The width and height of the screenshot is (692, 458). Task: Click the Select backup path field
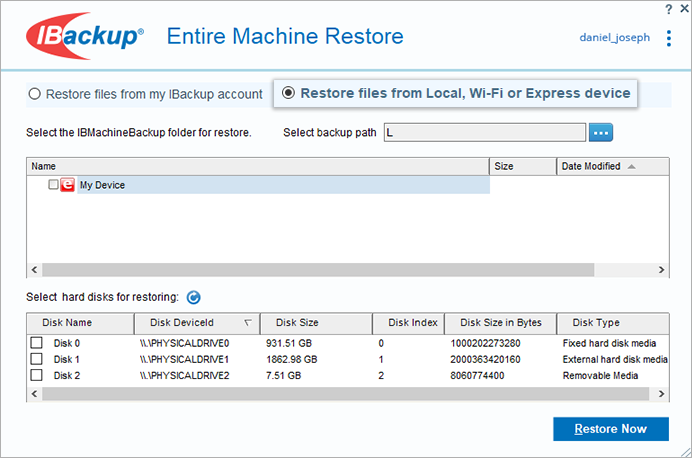coord(485,132)
